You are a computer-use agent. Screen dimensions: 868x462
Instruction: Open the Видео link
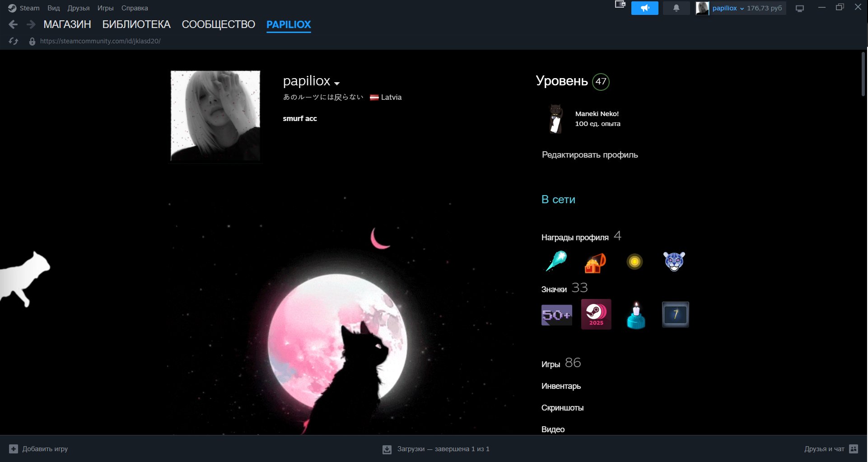click(553, 429)
